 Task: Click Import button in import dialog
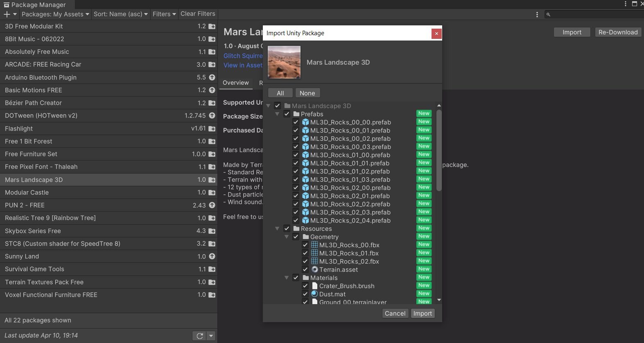pyautogui.click(x=423, y=314)
